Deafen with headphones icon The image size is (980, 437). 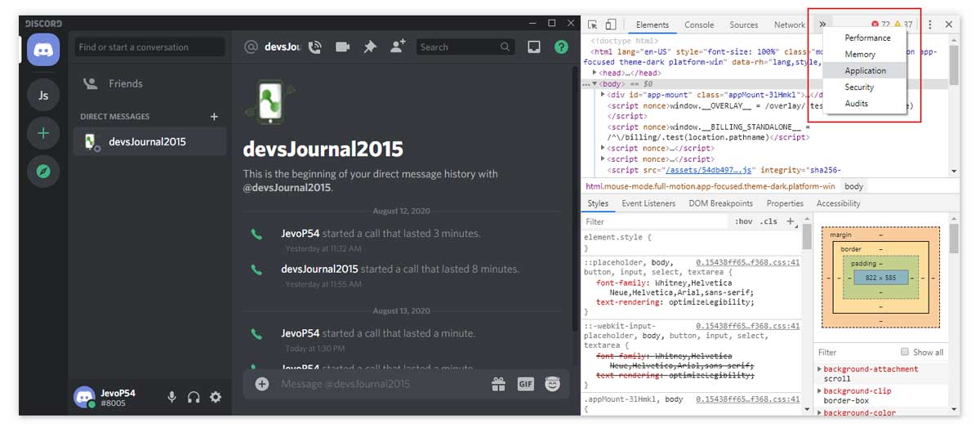(x=194, y=397)
